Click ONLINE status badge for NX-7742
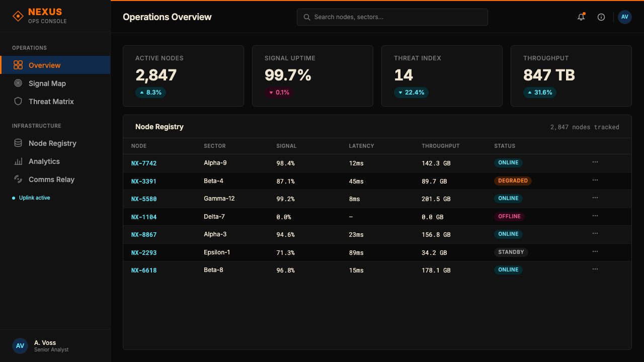Viewport: 644px width, 362px height. [x=508, y=163]
